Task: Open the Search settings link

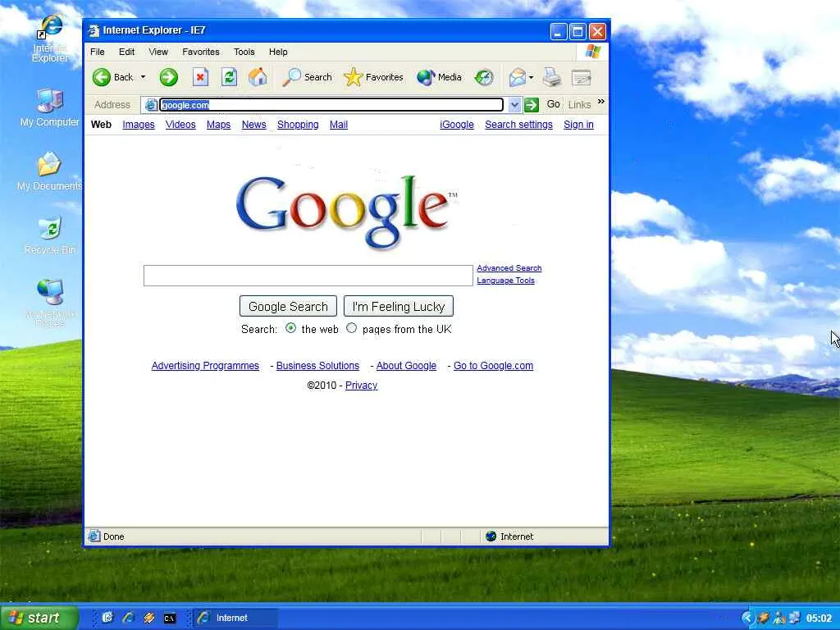Action: tap(518, 125)
